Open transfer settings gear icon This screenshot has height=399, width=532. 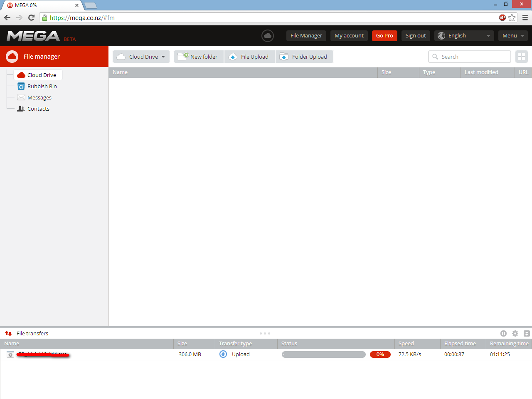coord(515,333)
